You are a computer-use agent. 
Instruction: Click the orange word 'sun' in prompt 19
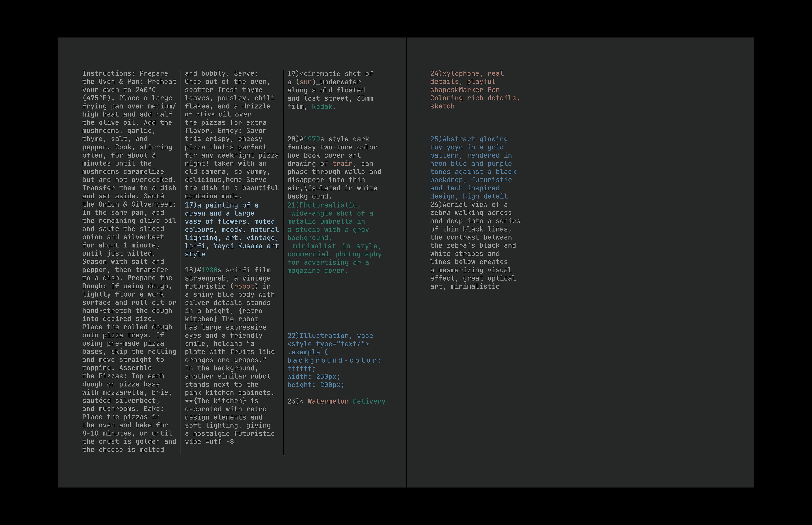coord(306,82)
